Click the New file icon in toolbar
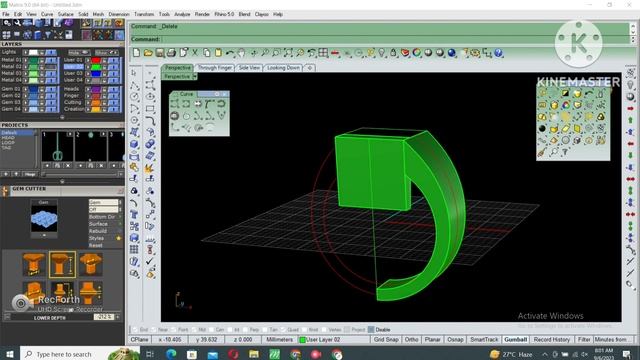 136,53
